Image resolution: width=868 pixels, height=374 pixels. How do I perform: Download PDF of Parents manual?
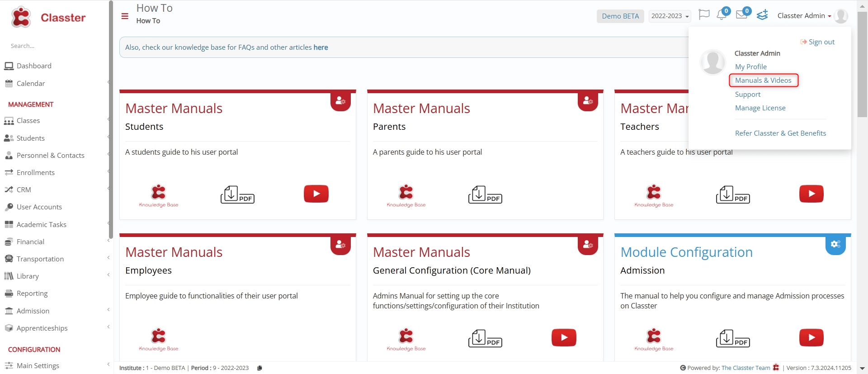[485, 194]
